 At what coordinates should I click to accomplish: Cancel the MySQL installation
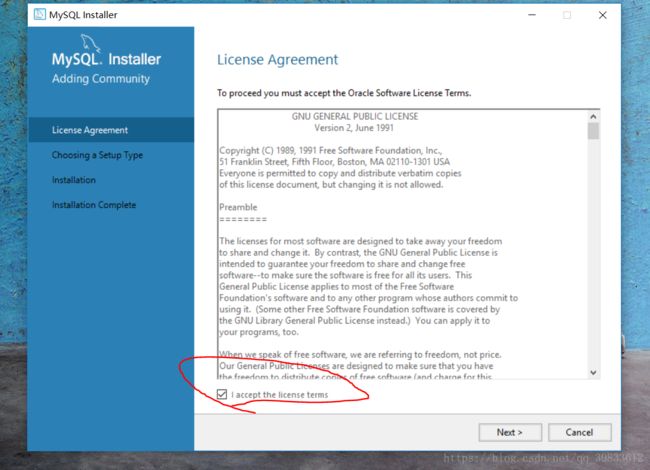(x=580, y=432)
